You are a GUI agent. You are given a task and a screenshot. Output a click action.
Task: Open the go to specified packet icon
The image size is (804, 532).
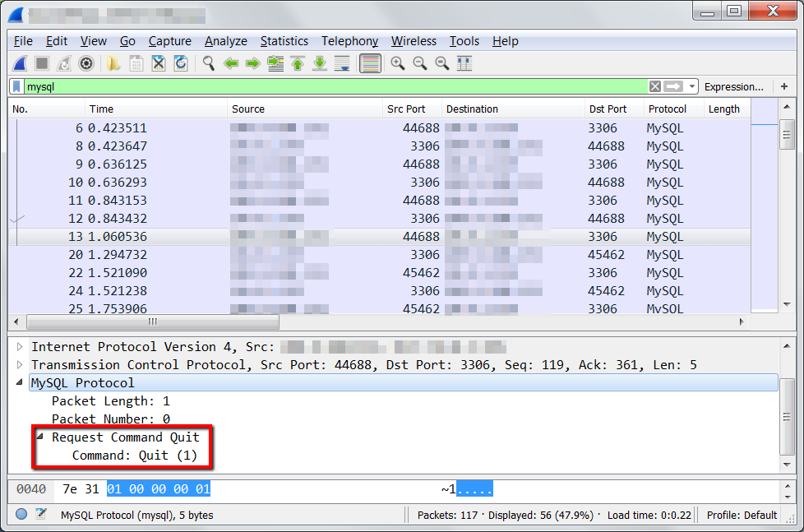click(275, 63)
